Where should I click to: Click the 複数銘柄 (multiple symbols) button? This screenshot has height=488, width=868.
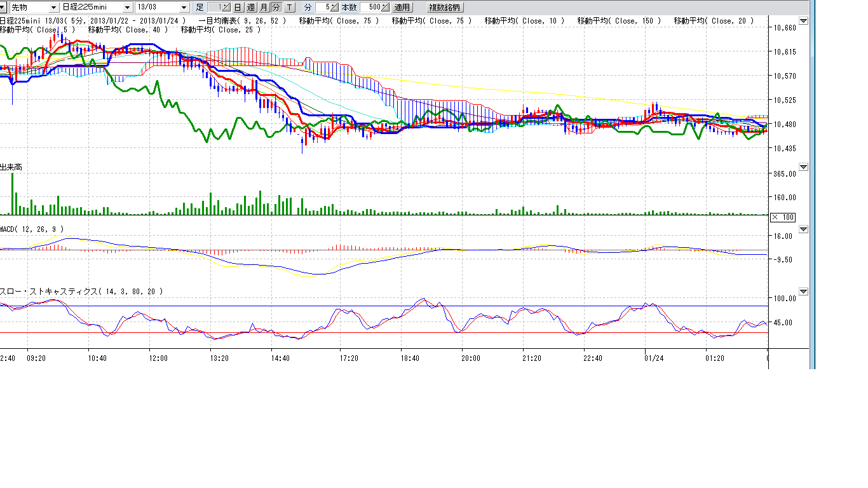445,8
